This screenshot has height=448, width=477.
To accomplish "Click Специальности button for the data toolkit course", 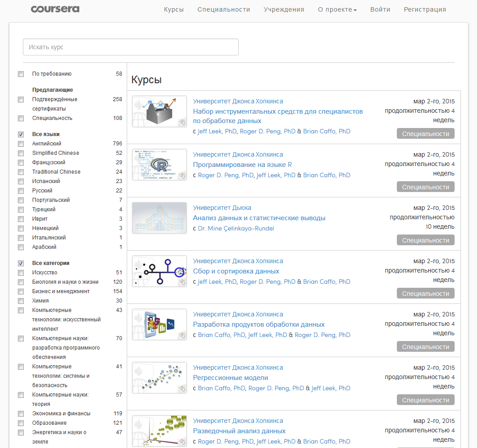I will pyautogui.click(x=425, y=134).
